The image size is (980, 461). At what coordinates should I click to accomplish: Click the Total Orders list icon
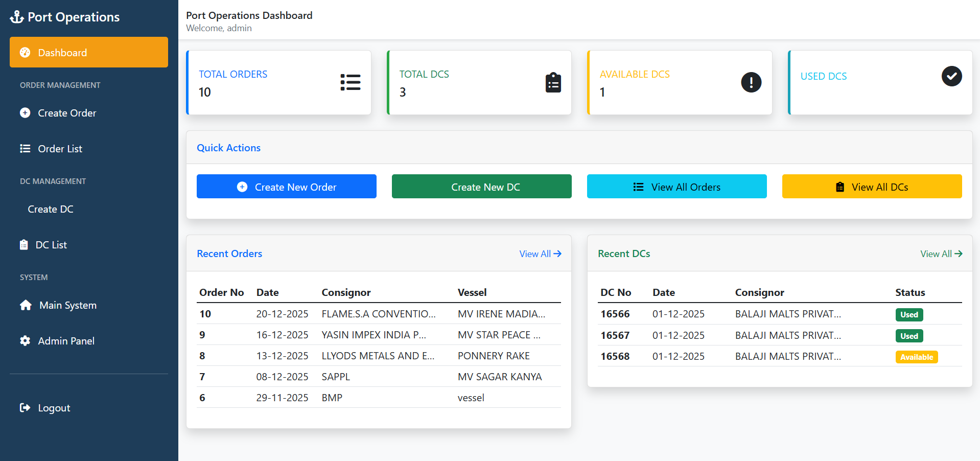tap(350, 82)
